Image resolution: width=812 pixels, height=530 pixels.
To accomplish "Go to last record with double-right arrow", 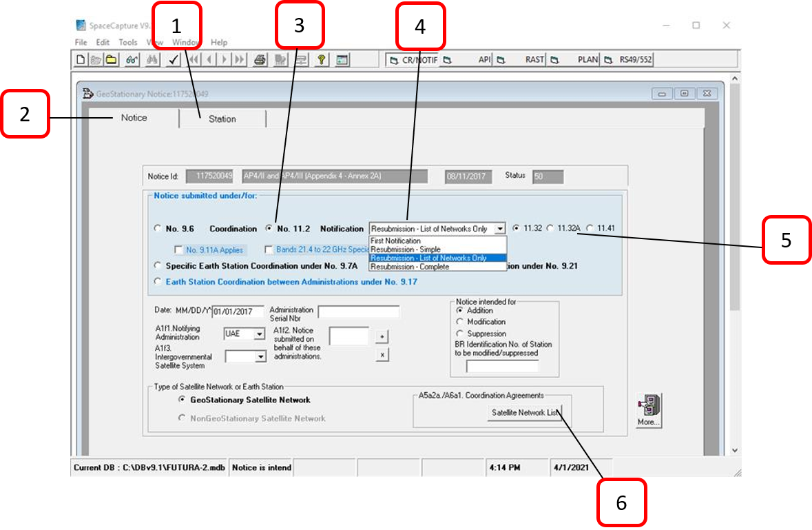I will (x=239, y=59).
